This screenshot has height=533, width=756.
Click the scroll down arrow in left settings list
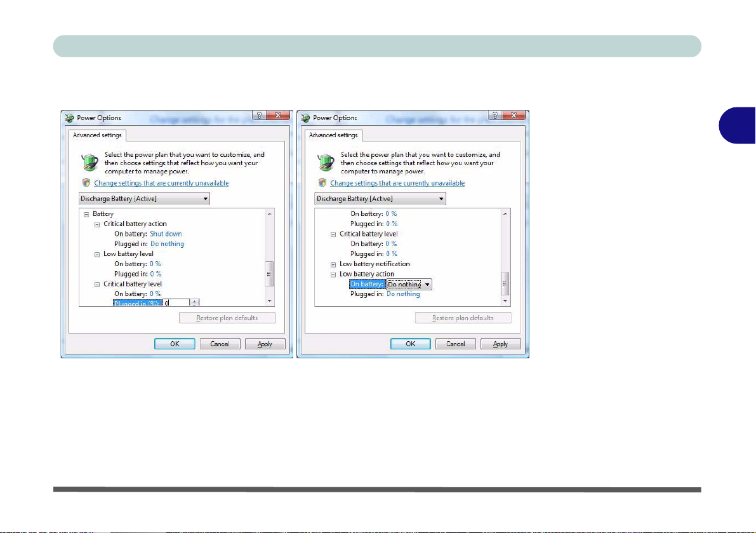point(270,301)
